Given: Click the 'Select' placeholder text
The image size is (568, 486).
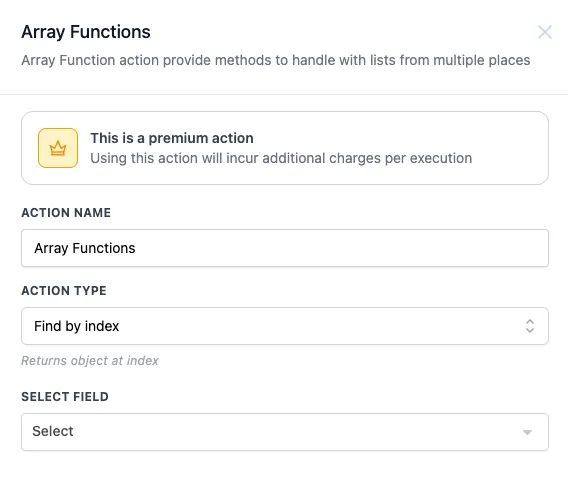Looking at the screenshot, I should pyautogui.click(x=53, y=431).
